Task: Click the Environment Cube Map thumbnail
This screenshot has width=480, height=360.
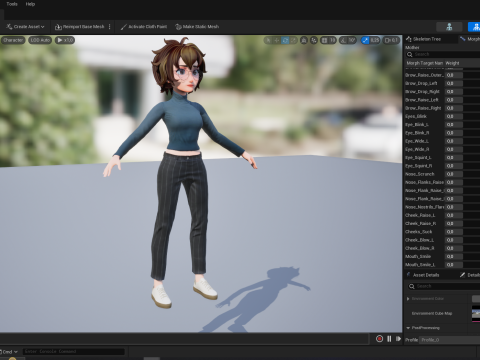Action: point(476,314)
